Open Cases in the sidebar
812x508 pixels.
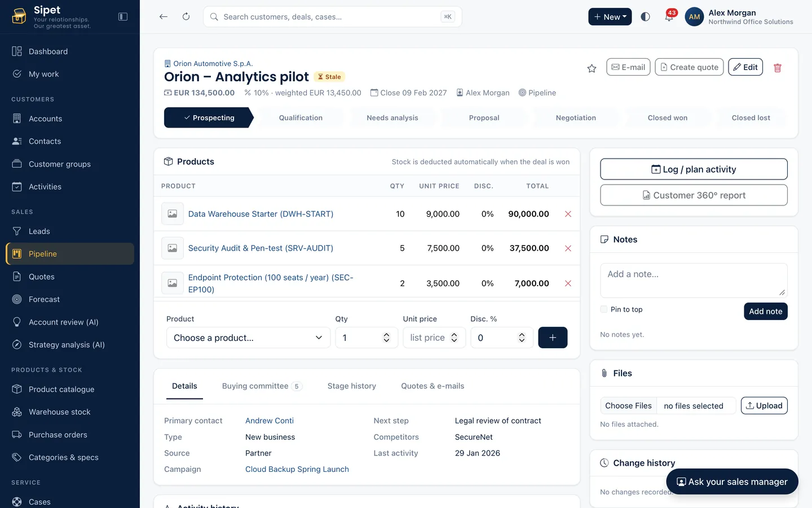point(70,502)
